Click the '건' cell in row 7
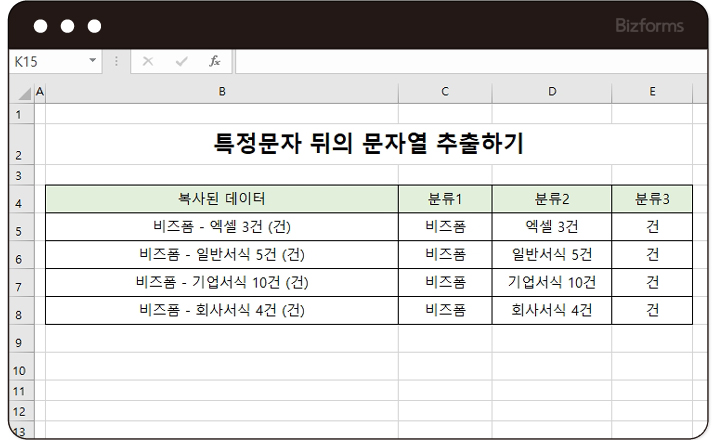The image size is (715, 440). [652, 283]
